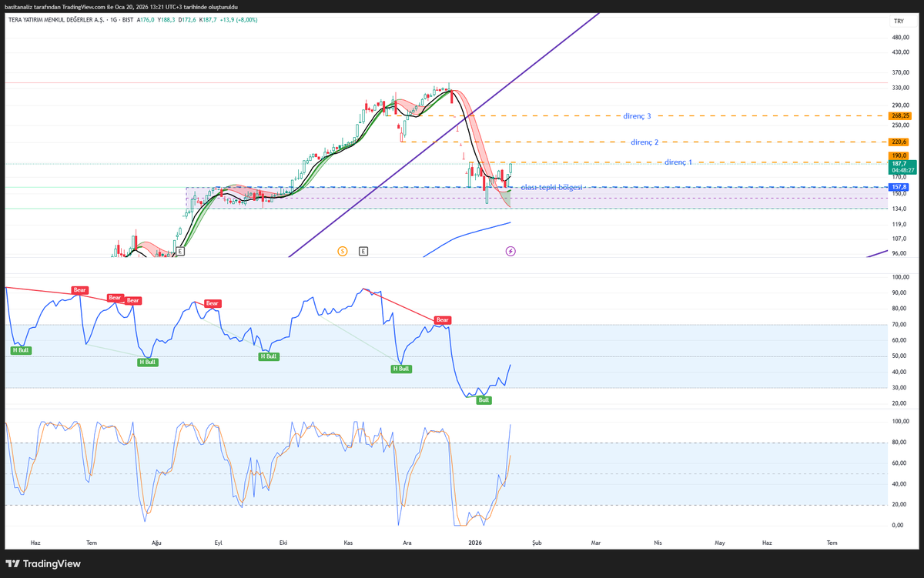Click the Mar month on the time axis
924x578 pixels.
pyautogui.click(x=595, y=543)
